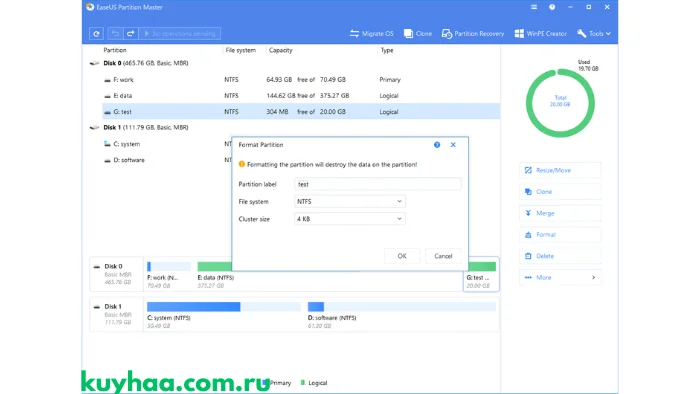Image resolution: width=700 pixels, height=394 pixels.
Task: Open Migrate OS tool
Action: pyautogui.click(x=371, y=33)
